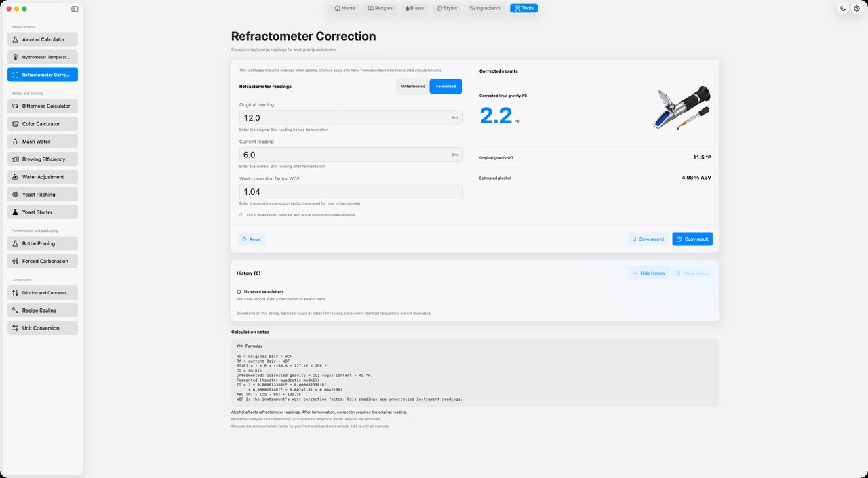
Task: Focus the Current reading field
Action: coord(351,155)
